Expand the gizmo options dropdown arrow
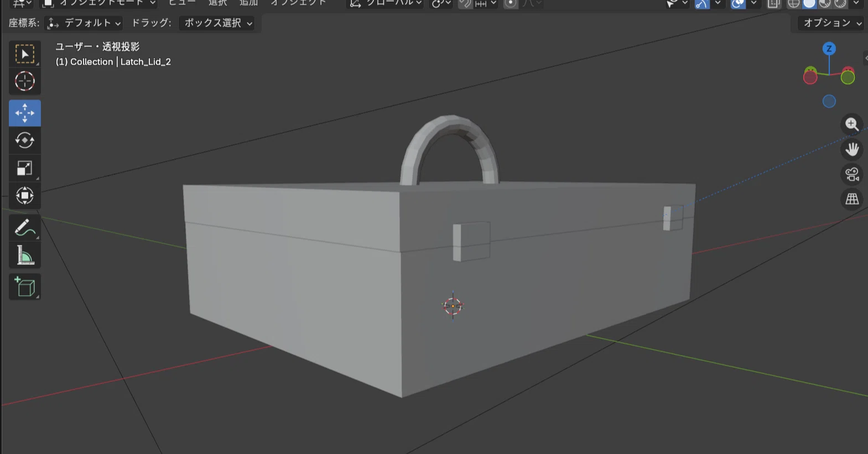 pyautogui.click(x=718, y=3)
